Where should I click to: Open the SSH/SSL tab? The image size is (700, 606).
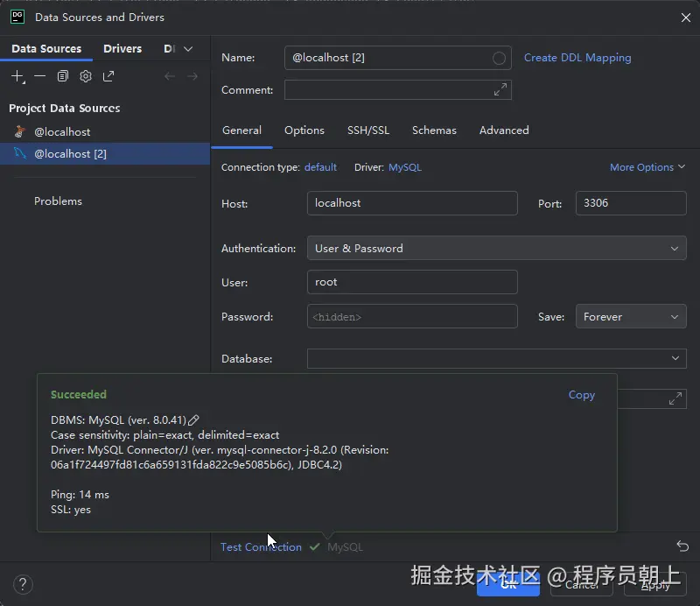click(368, 130)
